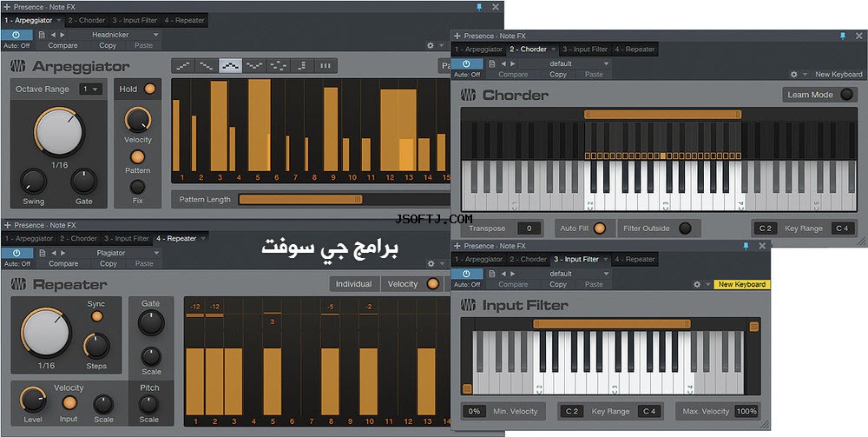Screen dimensions: 868x437
Task: Open the Input Filter window gear icon
Action: 697,284
